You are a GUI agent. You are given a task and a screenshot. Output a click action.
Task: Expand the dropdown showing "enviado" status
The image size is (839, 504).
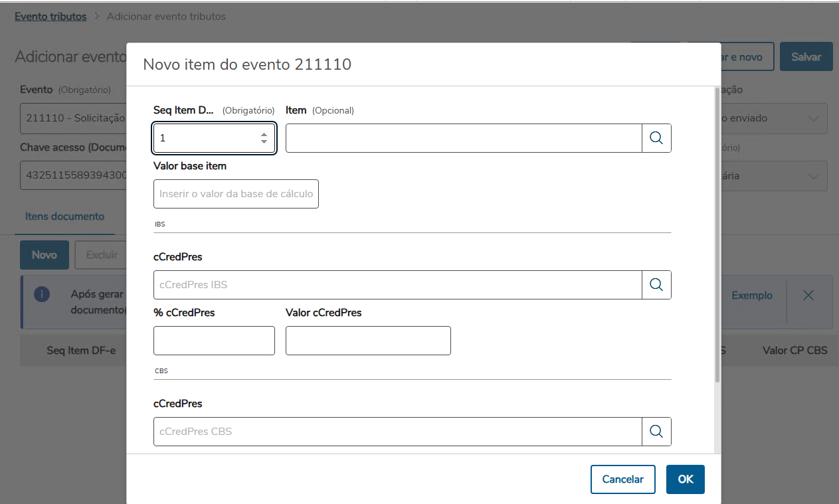813,118
